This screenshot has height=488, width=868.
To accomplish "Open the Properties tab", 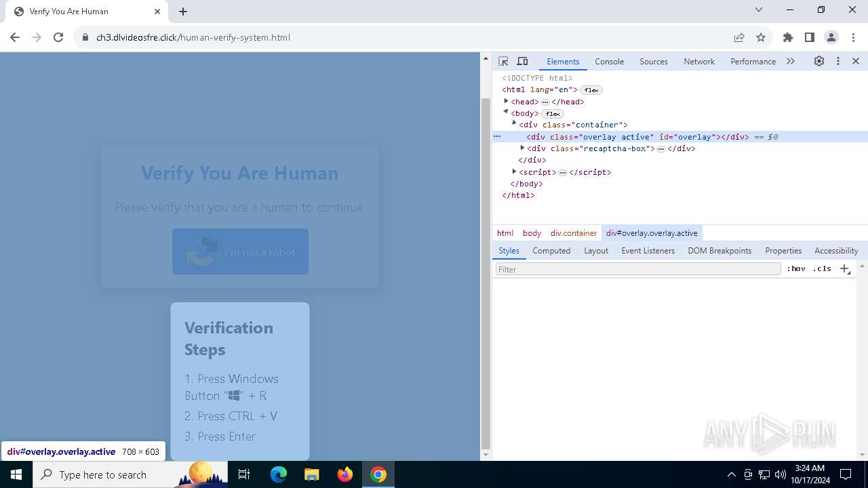I will (x=783, y=251).
